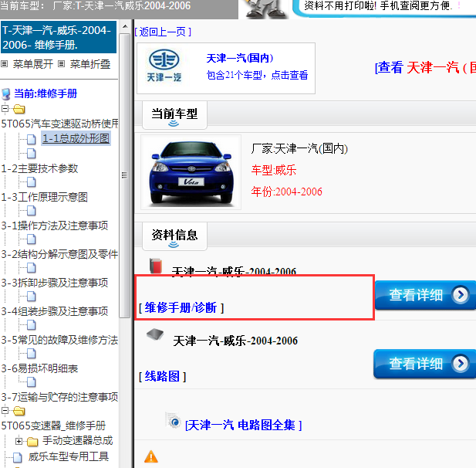Open 3-5常见的故障及维修方法 tree item
The width and height of the screenshot is (476, 468).
(59, 340)
